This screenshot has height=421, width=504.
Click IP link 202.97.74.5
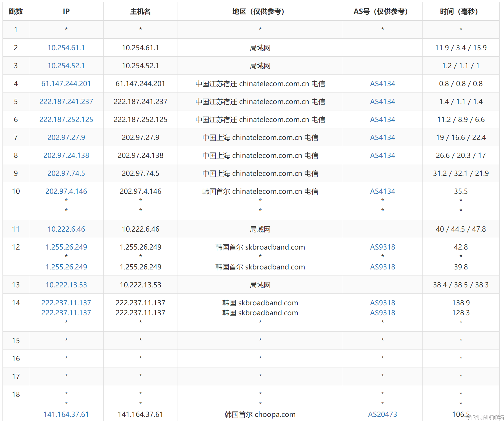coord(66,173)
